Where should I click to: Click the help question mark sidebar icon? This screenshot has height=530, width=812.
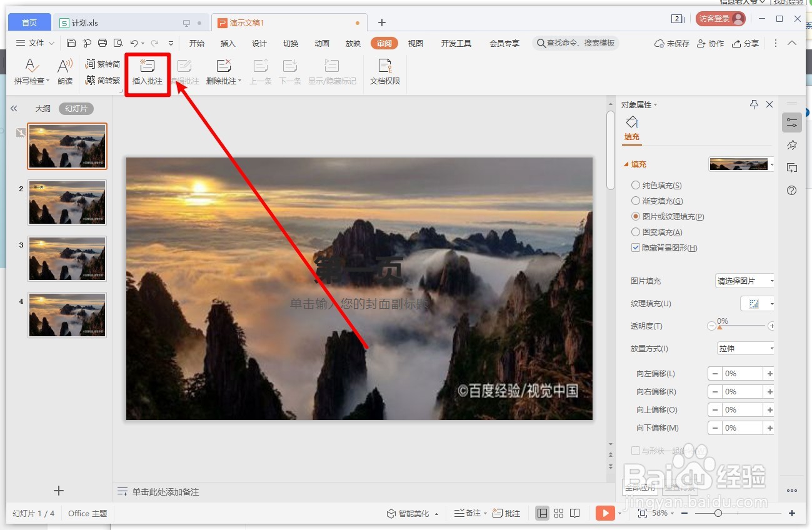coord(792,191)
